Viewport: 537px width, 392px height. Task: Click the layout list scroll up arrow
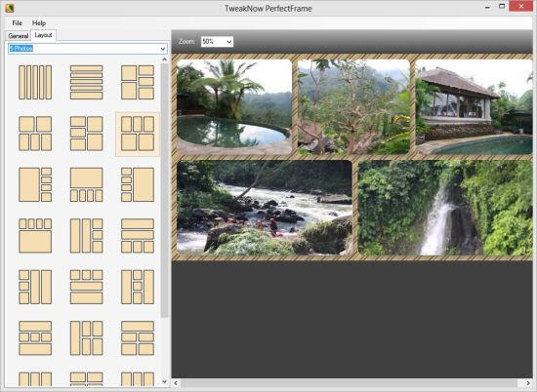click(x=164, y=59)
